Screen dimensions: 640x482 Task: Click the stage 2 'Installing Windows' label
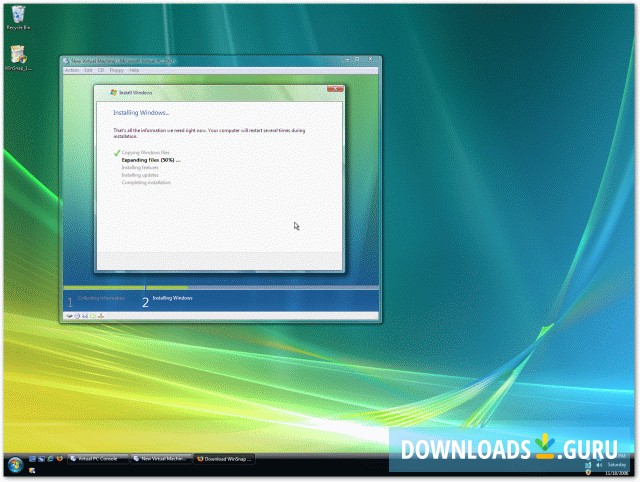172,298
